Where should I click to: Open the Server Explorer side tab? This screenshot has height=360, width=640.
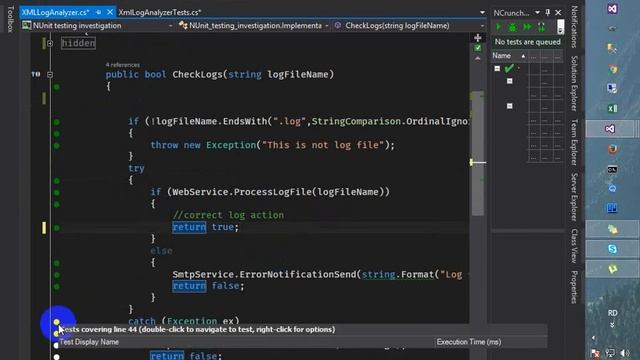point(574,197)
